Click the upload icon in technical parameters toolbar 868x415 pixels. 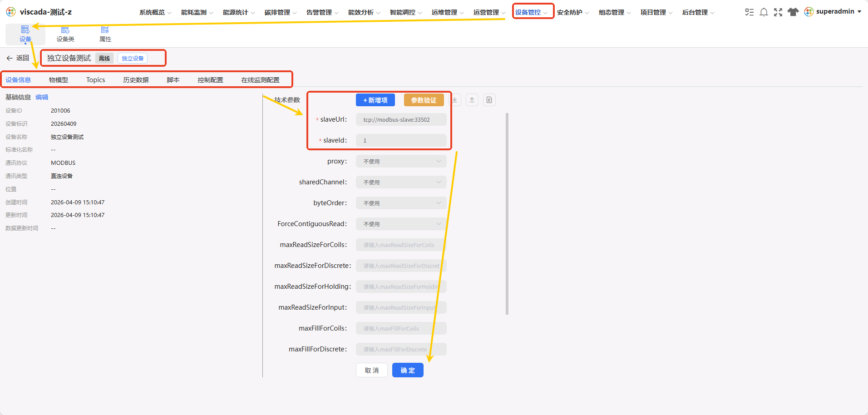coord(472,100)
